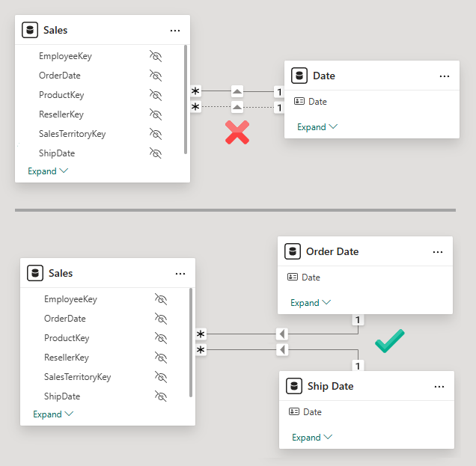Click the top Sales table database icon
476x466 pixels.
[x=30, y=30]
